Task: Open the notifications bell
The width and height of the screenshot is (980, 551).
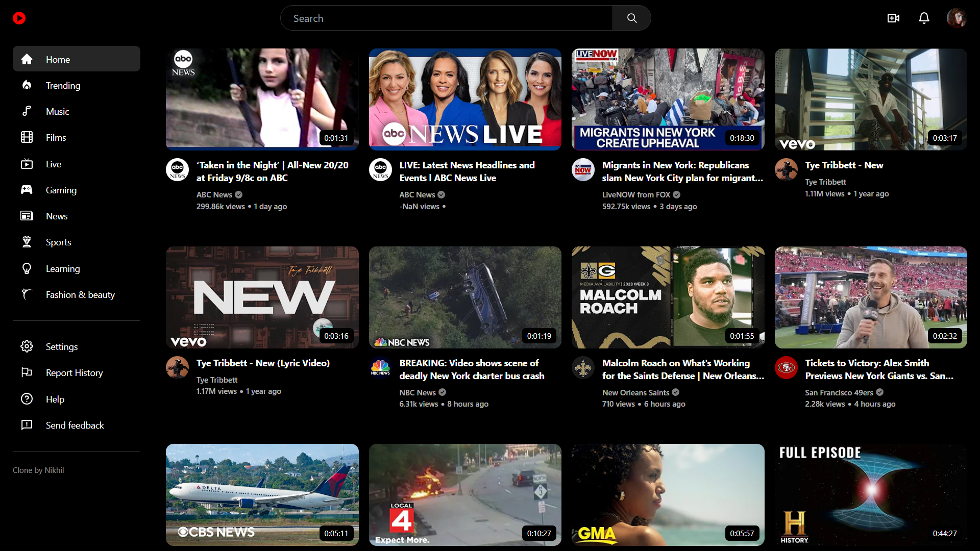Action: click(x=924, y=18)
